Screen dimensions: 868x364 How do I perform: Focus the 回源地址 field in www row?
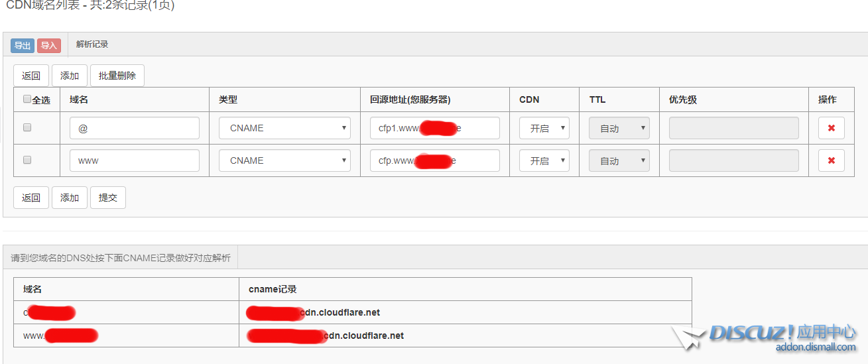point(435,160)
